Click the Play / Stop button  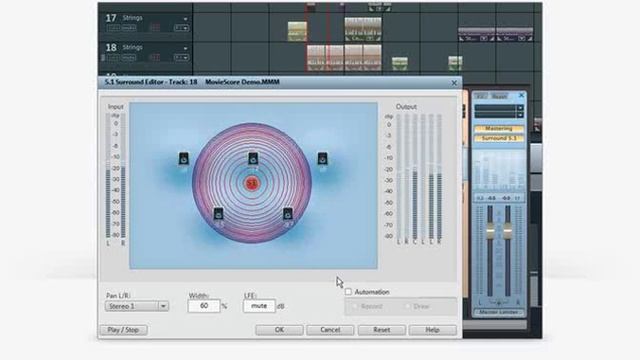tap(123, 330)
